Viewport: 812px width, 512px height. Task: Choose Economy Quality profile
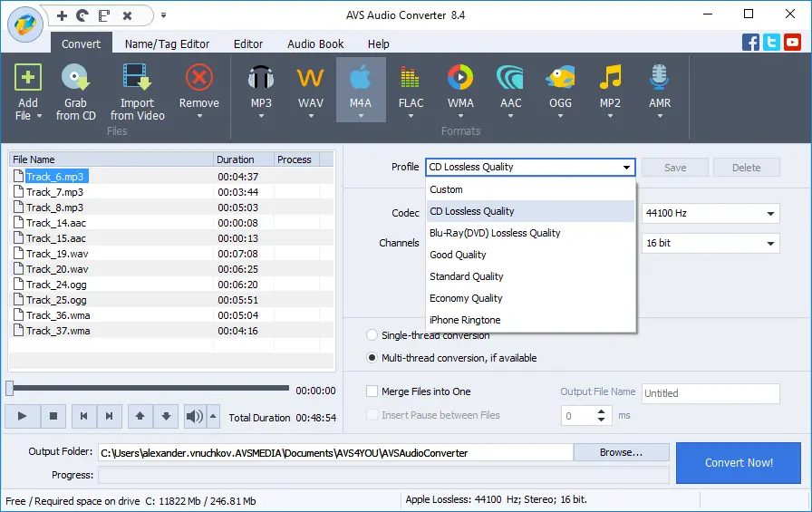(530, 298)
